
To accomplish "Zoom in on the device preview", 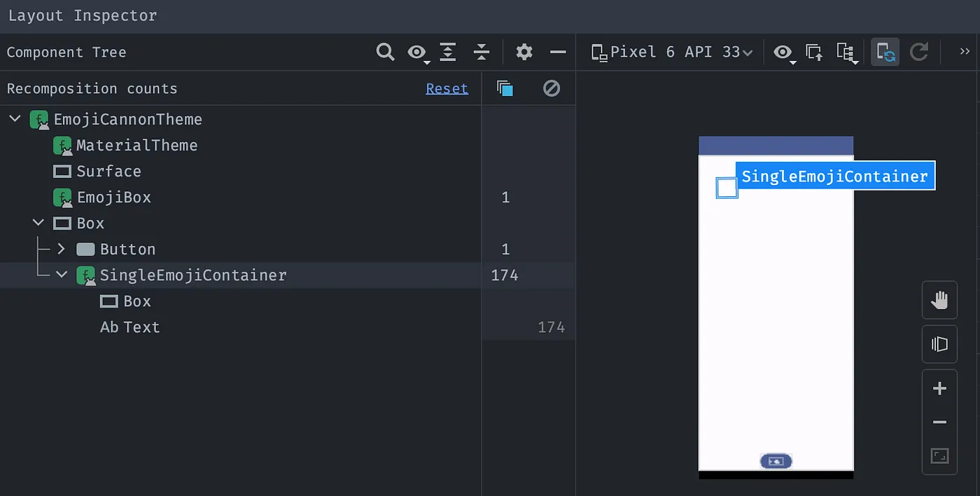I will 939,389.
